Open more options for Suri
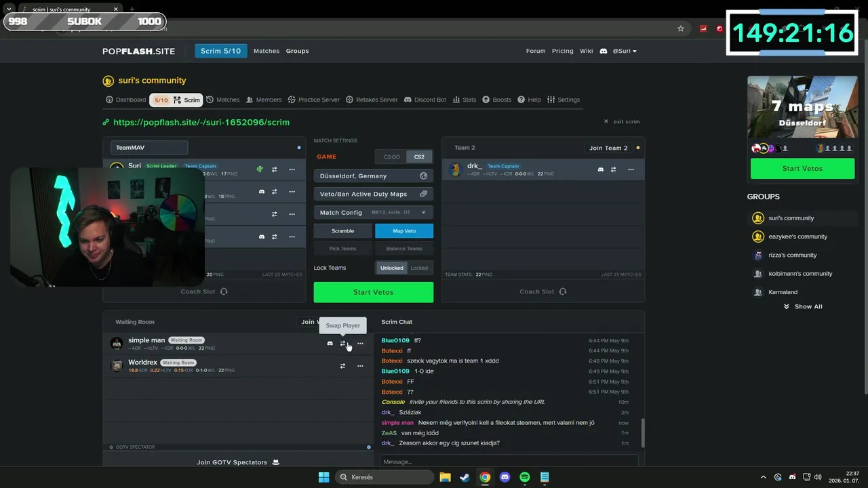 [x=292, y=169]
